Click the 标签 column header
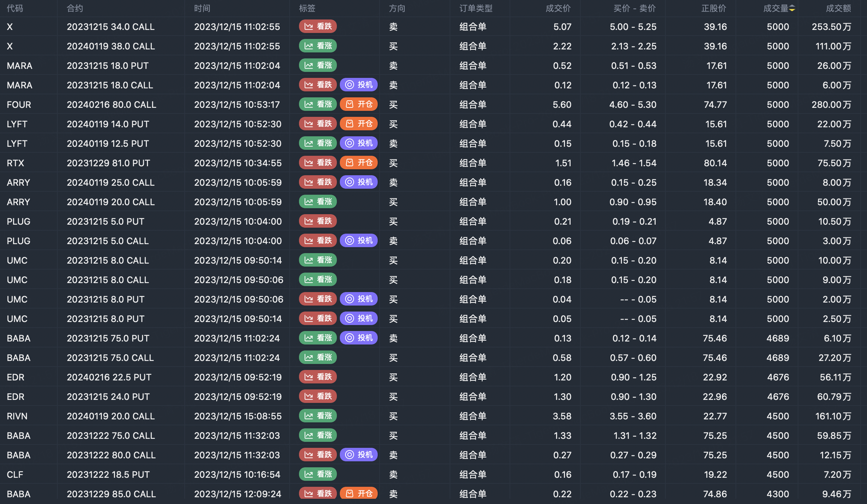Viewport: 867px width, 504px height. click(x=307, y=9)
